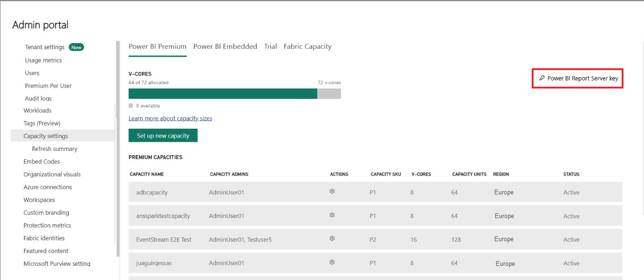Click the v-cores allocation progress bar
Viewport: 644px width, 280px height.
click(x=235, y=93)
